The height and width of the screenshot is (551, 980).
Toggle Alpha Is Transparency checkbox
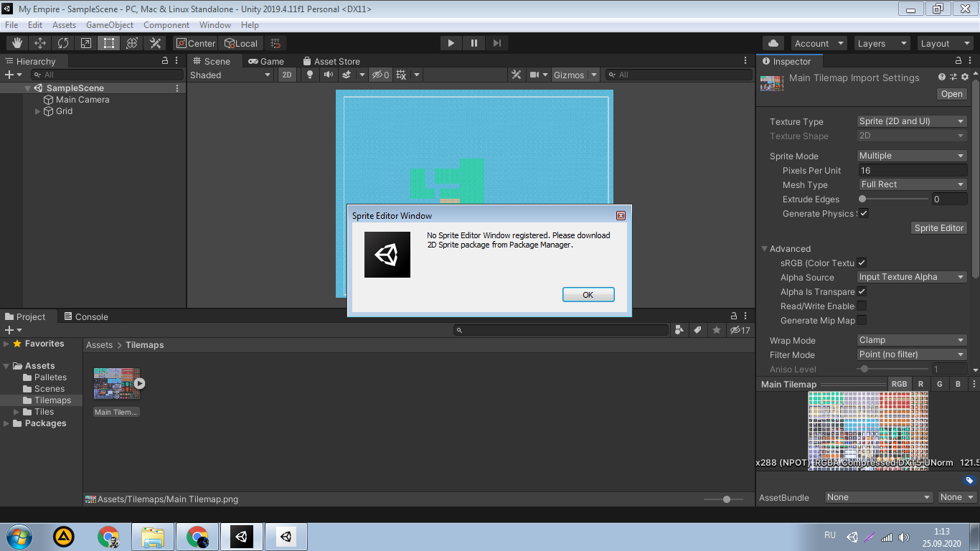(862, 291)
